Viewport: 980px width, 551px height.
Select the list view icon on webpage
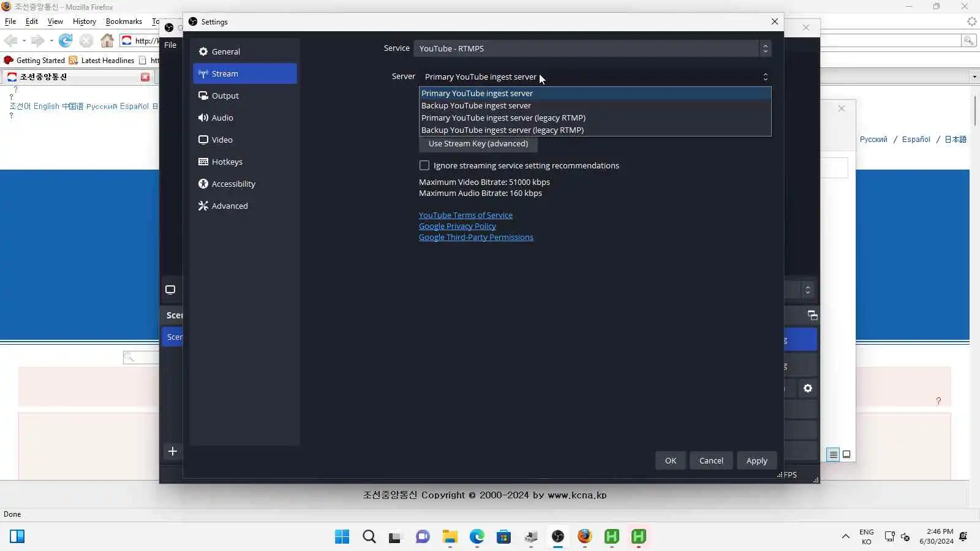833,454
